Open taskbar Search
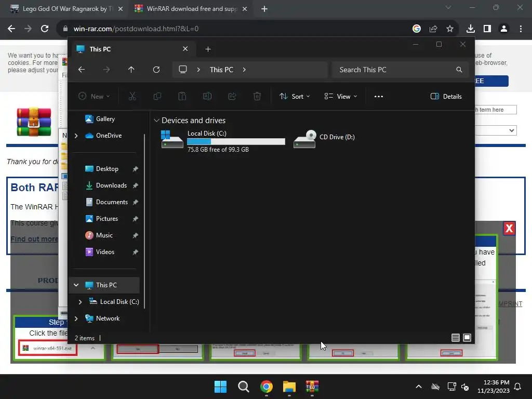 point(244,387)
